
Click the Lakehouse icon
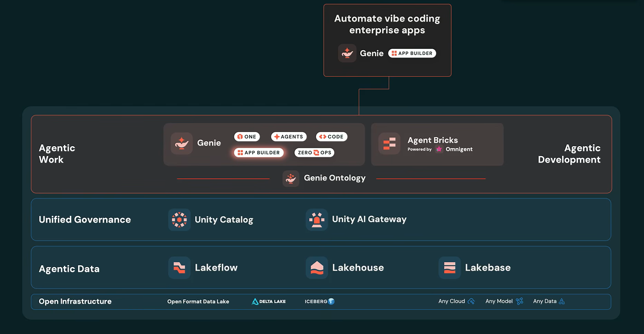coord(317,268)
